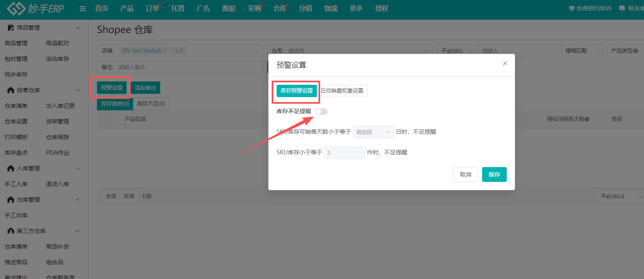Image resolution: width=644 pixels, height=279 pixels.
Task: Click the 保存 button in the dialog
Action: pos(494,174)
